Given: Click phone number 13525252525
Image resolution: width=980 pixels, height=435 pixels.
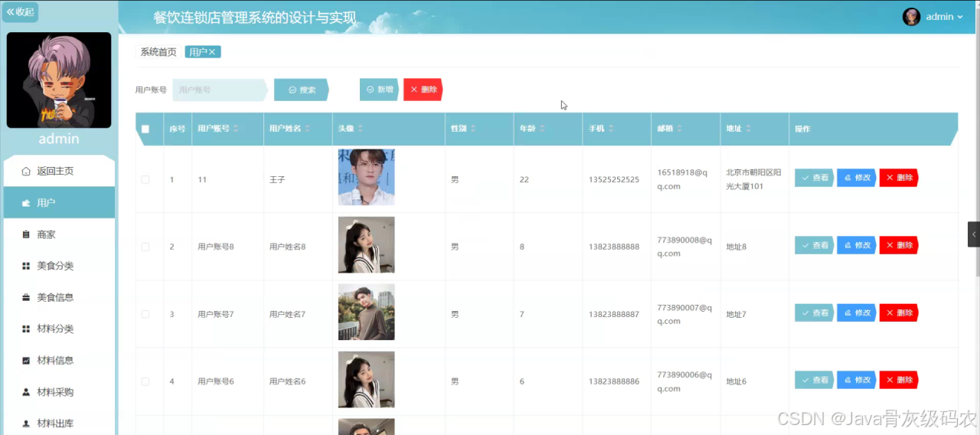Looking at the screenshot, I should click(614, 179).
